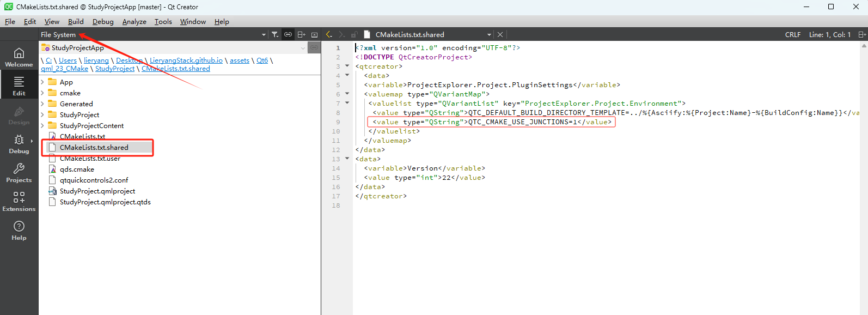Image resolution: width=868 pixels, height=315 pixels.
Task: Close the CMakeLists.txt.shared editor document
Action: 500,34
